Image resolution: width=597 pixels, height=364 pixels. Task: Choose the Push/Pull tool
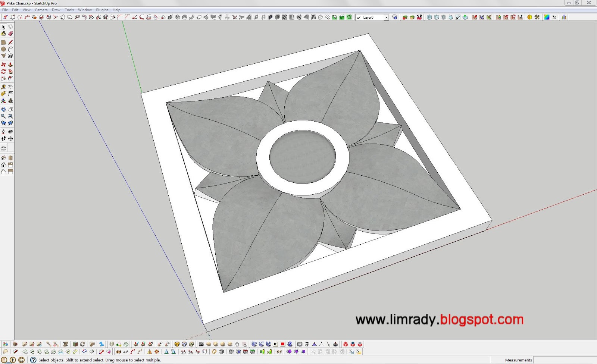coord(10,64)
